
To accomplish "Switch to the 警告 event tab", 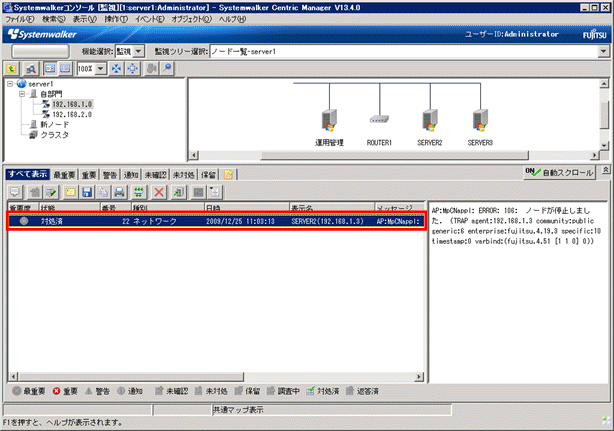I will pos(110,175).
